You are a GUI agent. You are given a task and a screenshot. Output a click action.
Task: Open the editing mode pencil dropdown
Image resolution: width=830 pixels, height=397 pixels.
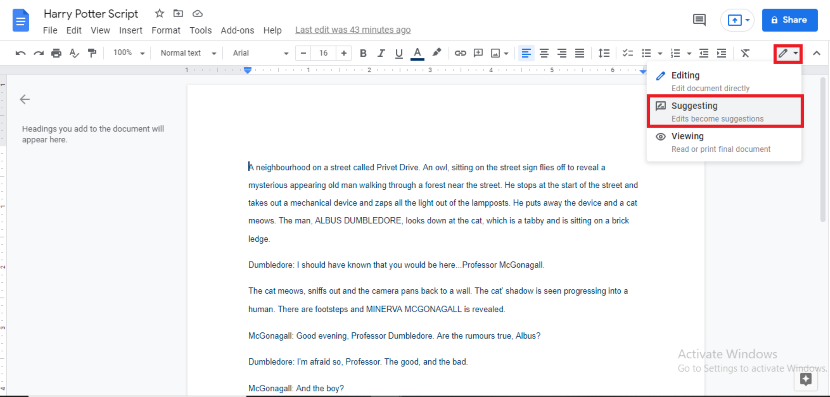tap(788, 53)
